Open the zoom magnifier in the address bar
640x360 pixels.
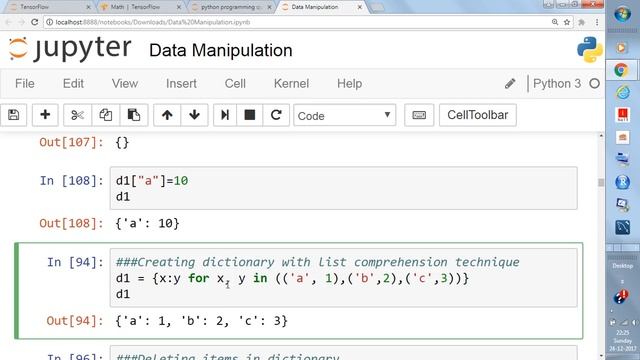555,22
